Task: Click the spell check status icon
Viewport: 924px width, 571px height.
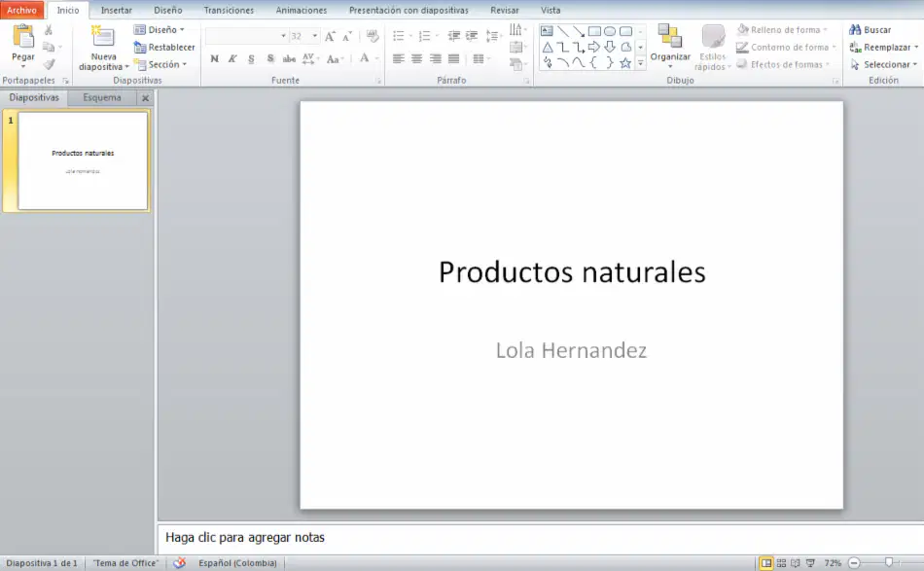Action: tap(180, 563)
